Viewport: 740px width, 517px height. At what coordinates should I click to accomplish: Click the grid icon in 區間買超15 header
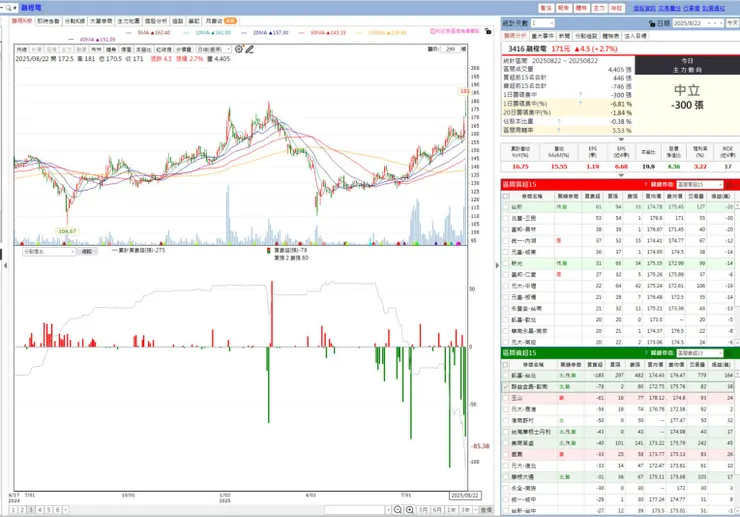[729, 185]
